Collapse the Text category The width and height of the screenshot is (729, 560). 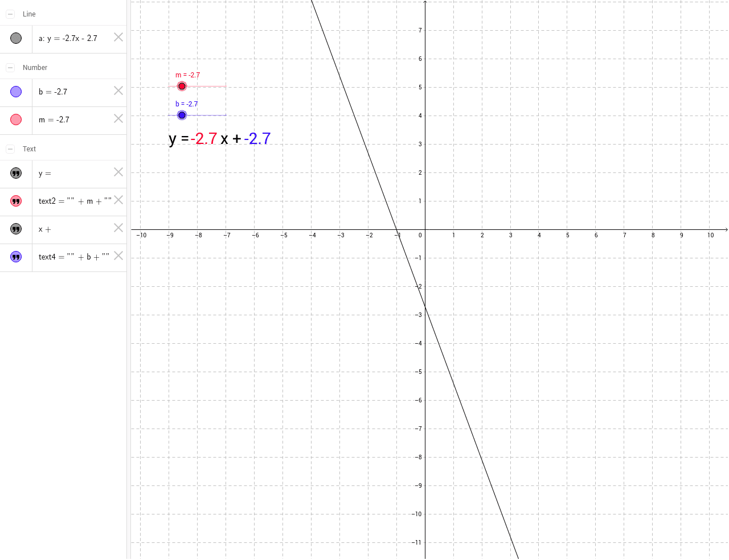click(10, 149)
